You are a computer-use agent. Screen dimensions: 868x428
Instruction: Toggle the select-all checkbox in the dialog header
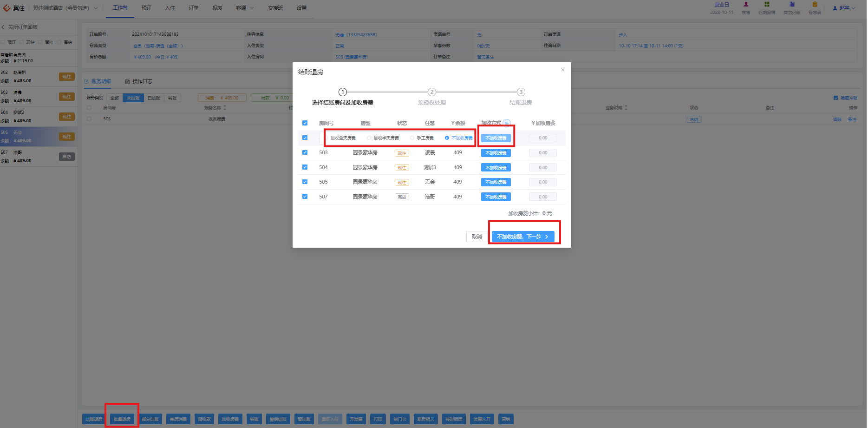(305, 123)
